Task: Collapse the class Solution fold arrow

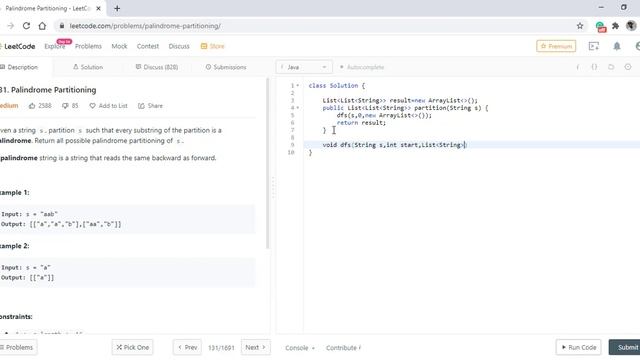Action: 298,85
